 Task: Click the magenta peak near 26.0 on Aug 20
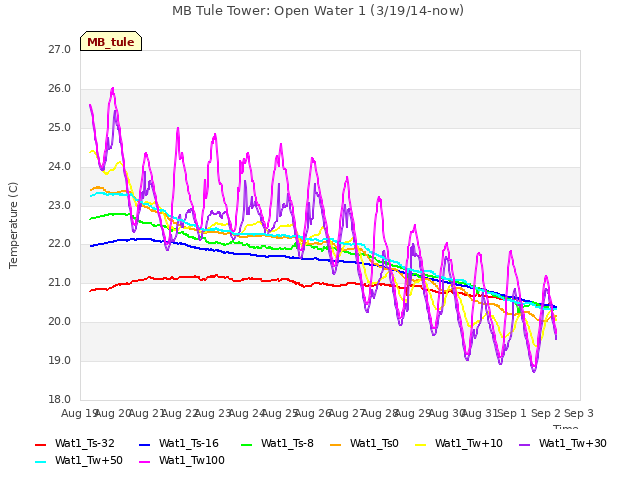(112, 88)
